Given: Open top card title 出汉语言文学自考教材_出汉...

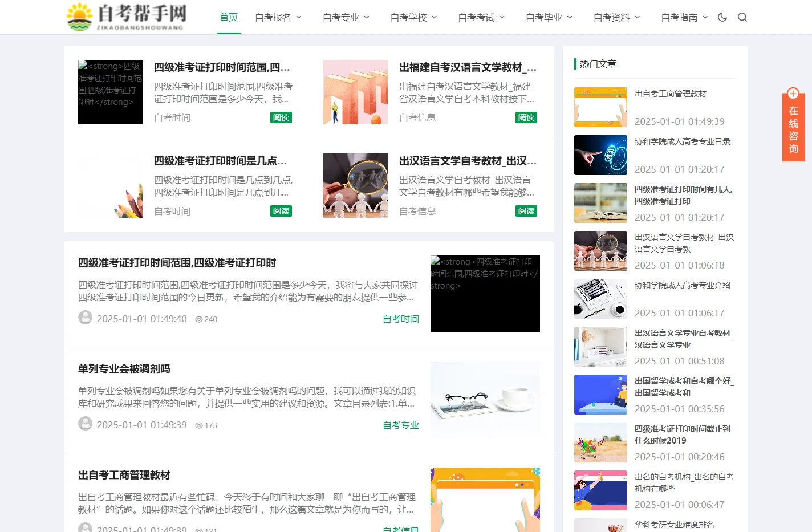Looking at the screenshot, I should click(468, 161).
